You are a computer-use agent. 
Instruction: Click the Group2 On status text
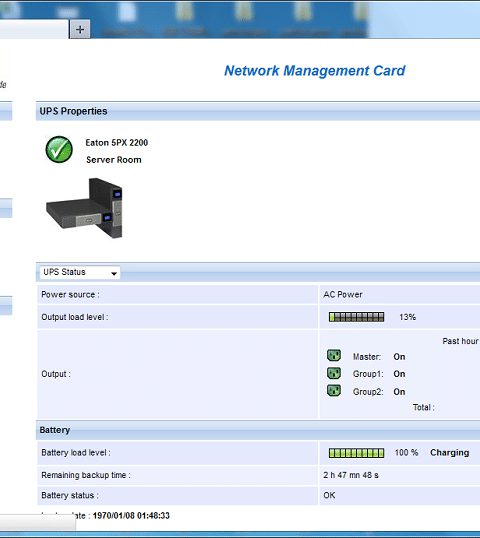399,392
